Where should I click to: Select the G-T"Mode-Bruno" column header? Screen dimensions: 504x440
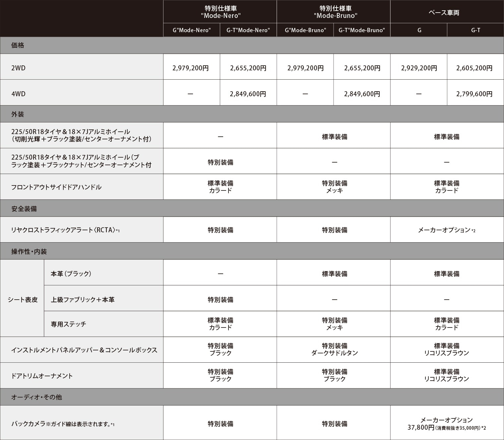click(x=362, y=30)
